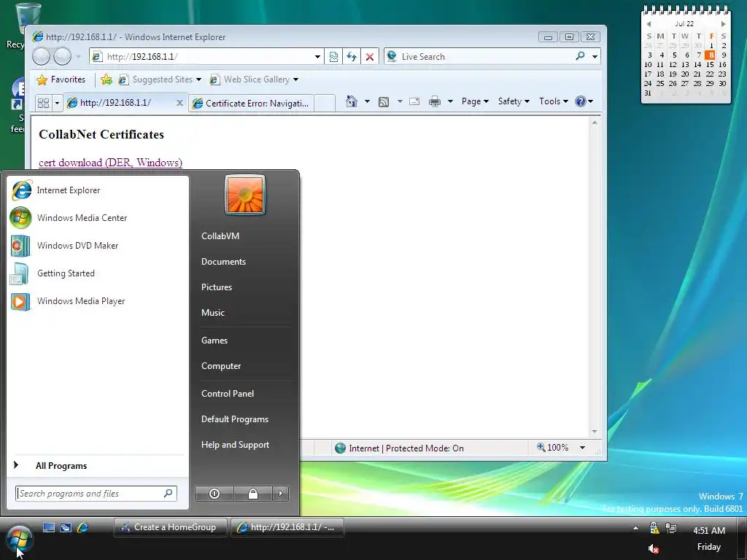Click the Home icon in command bar
The width and height of the screenshot is (747, 560).
352,101
